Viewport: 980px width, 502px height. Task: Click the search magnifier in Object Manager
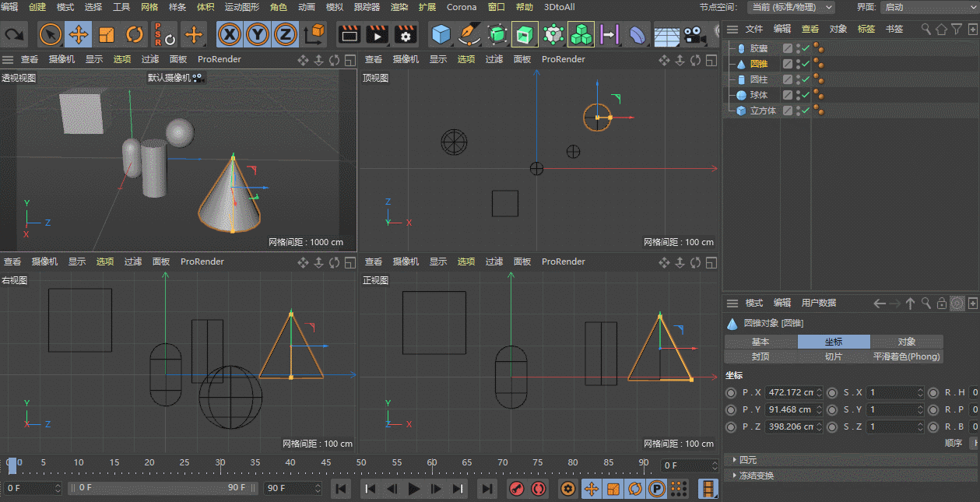pos(926,29)
